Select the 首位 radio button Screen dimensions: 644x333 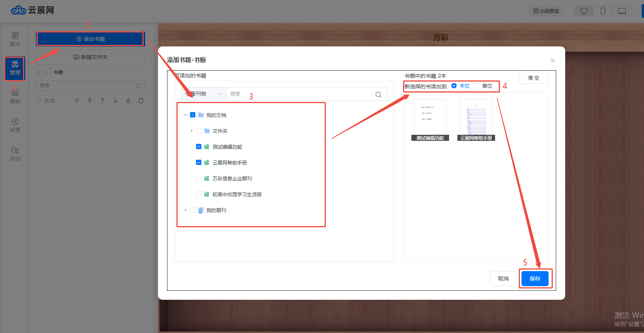pos(477,86)
